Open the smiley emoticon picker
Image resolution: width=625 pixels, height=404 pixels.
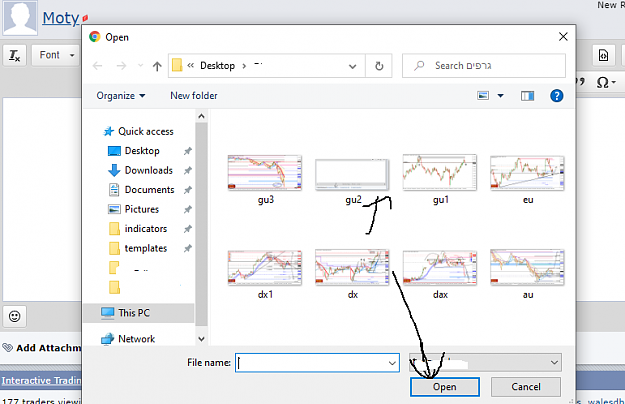click(x=15, y=316)
